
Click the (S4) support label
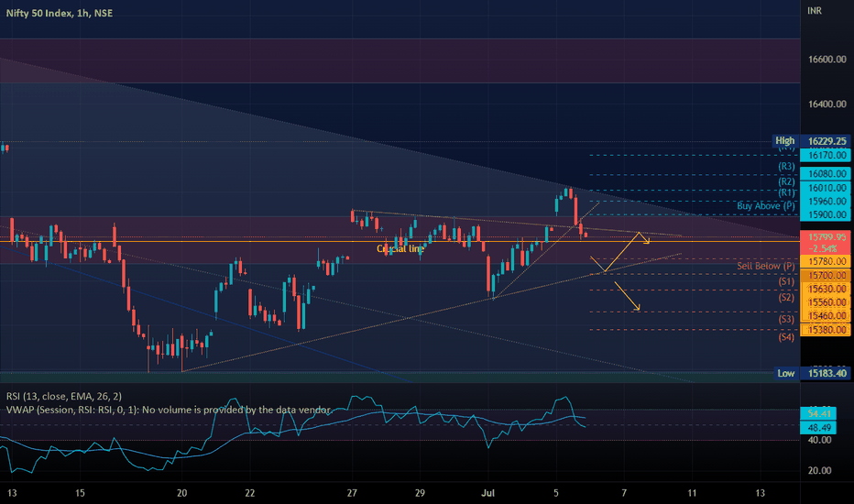point(786,337)
